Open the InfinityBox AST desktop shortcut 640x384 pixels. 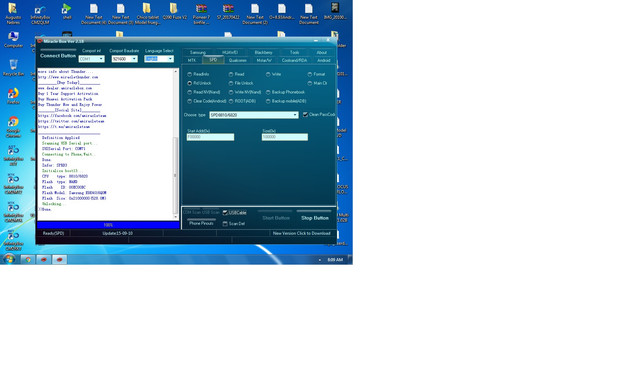point(13,155)
